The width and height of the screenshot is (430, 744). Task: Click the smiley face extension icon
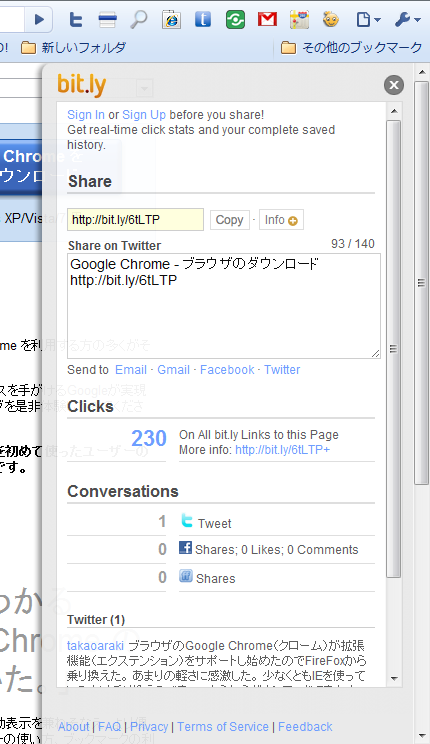coord(331,19)
